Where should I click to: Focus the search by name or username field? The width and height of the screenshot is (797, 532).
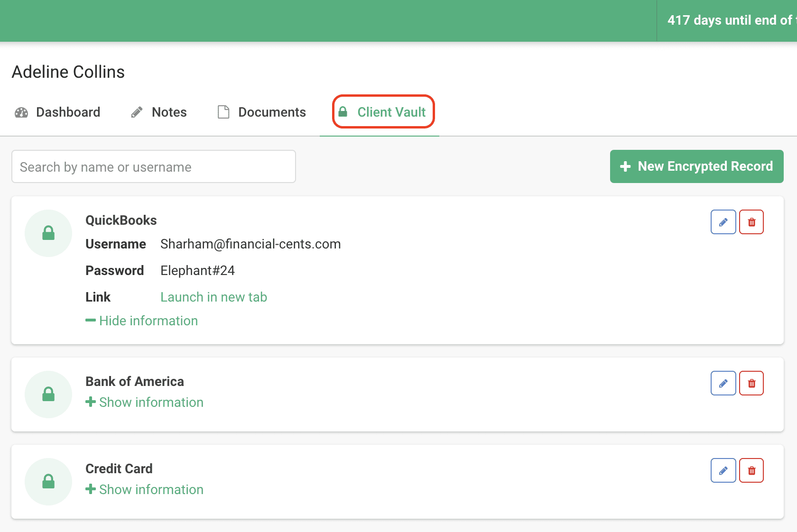coord(153,167)
